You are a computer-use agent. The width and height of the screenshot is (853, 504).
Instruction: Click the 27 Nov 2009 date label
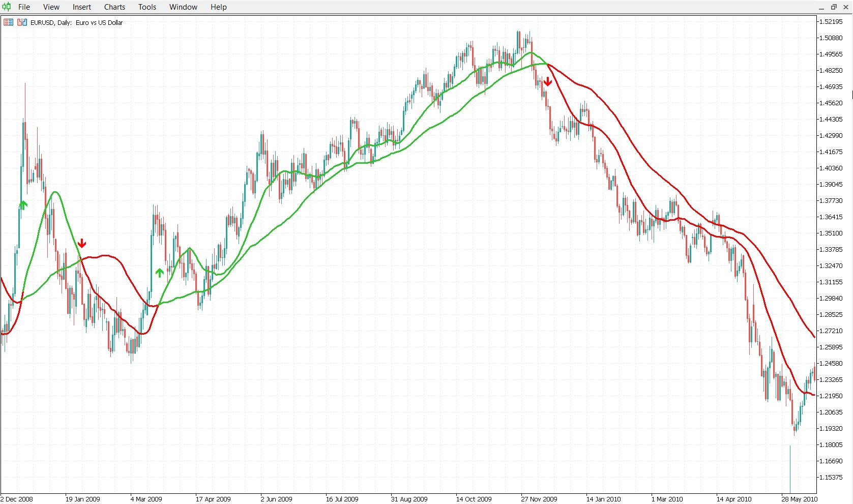539,499
